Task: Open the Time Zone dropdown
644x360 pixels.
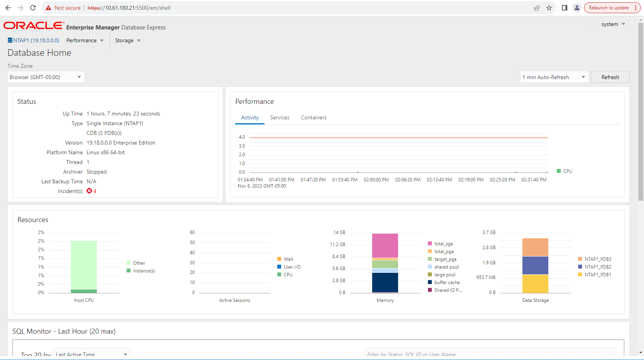Action: point(46,77)
